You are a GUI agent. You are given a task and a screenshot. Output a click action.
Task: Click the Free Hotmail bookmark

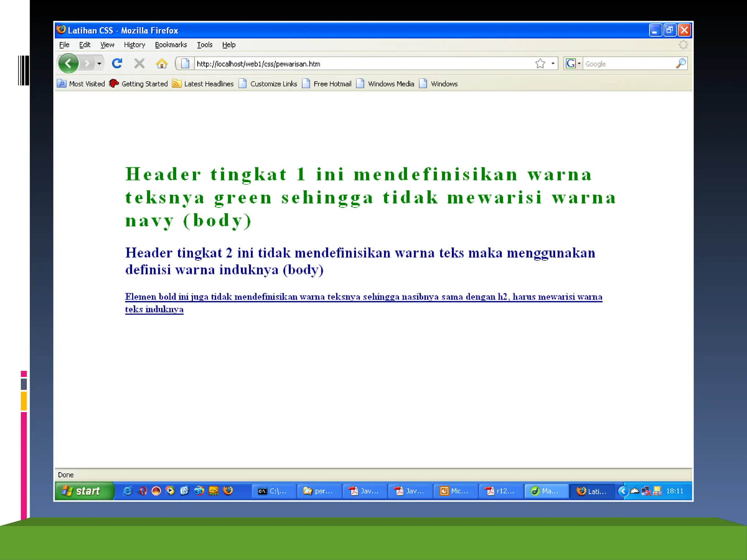tap(327, 84)
